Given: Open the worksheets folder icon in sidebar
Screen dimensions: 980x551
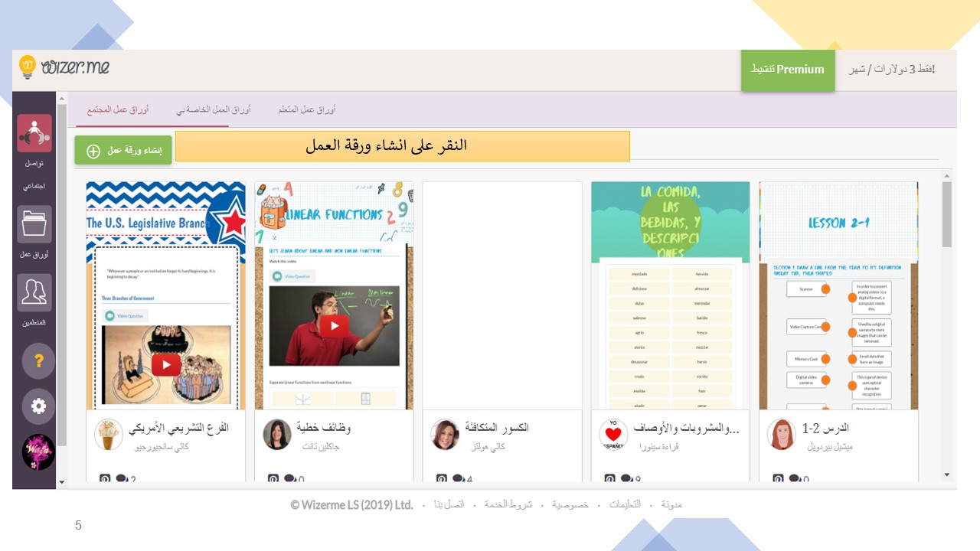Looking at the screenshot, I should pos(34,224).
